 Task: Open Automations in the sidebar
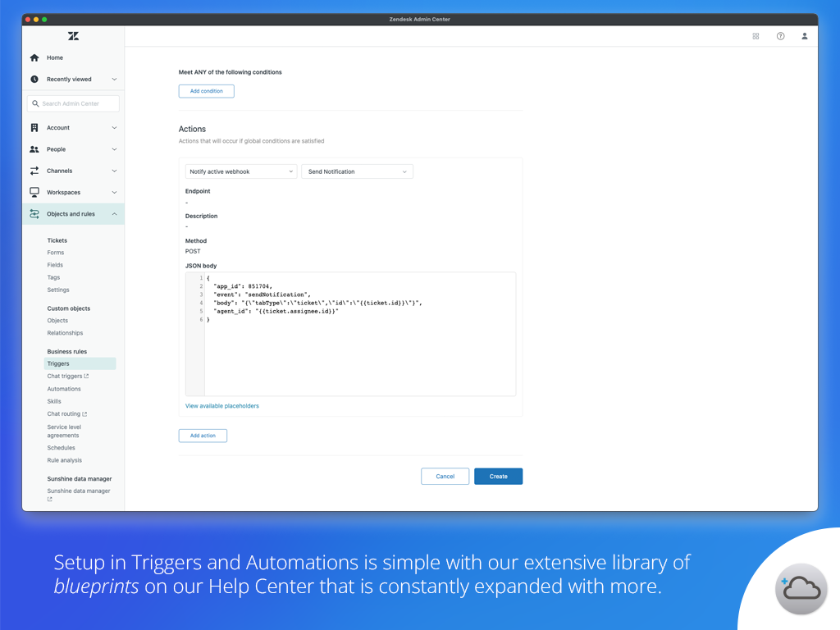(64, 389)
